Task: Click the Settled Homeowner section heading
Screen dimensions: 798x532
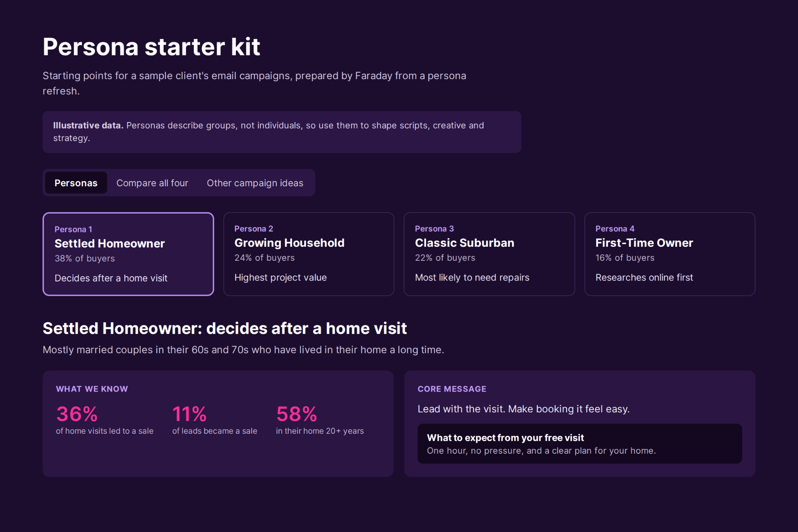Action: click(225, 328)
